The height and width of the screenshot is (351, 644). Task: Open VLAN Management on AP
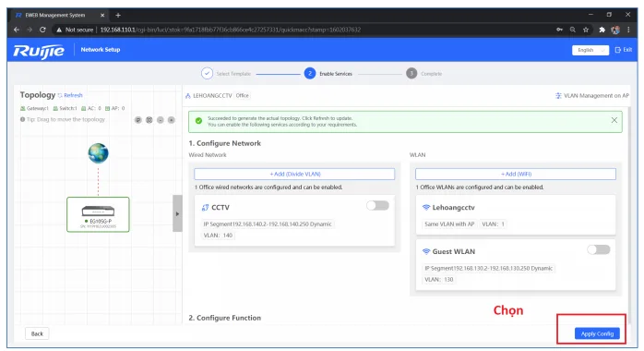(x=592, y=96)
